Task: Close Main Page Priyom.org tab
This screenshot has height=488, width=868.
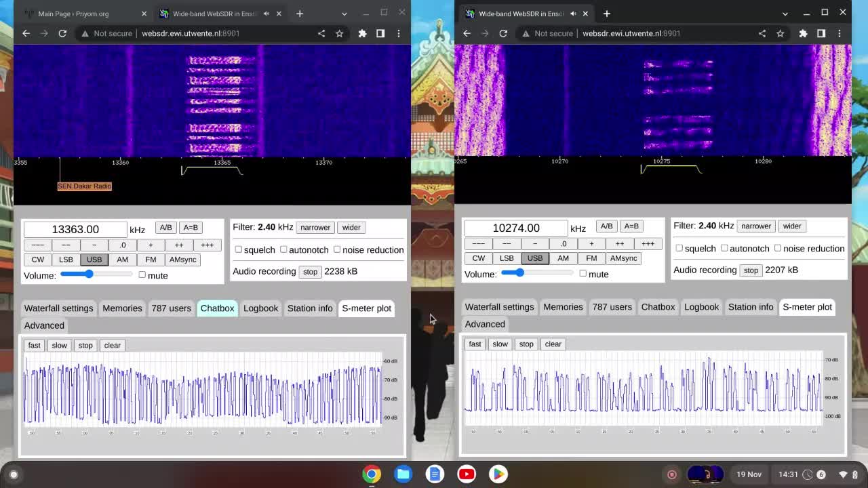Action: coord(144,14)
